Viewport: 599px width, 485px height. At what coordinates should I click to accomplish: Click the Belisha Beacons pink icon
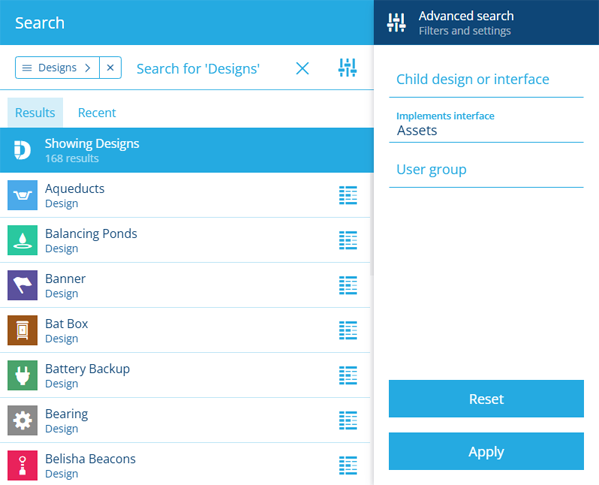(x=23, y=466)
